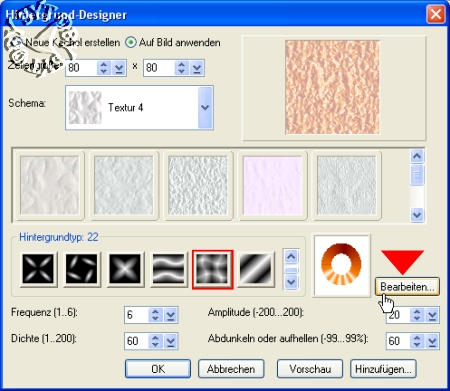
Task: Click the Frequenz input field showing 6
Action: (x=136, y=315)
